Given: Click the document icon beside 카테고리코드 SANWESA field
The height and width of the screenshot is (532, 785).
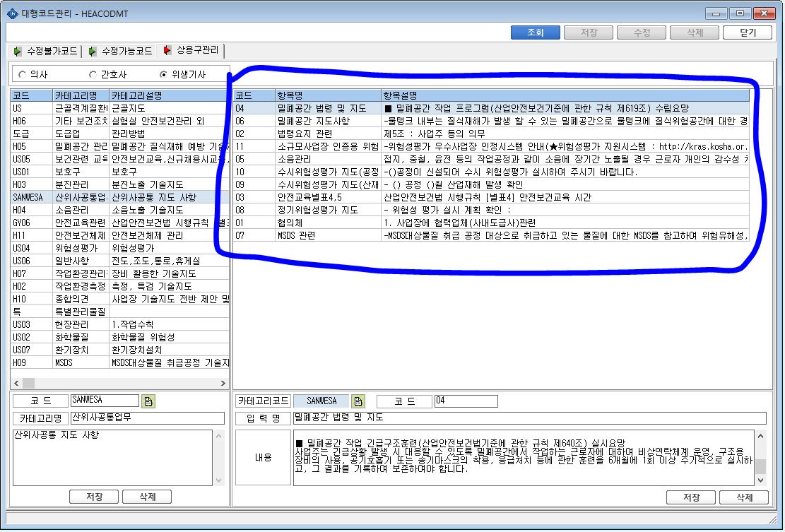Looking at the screenshot, I should (358, 401).
